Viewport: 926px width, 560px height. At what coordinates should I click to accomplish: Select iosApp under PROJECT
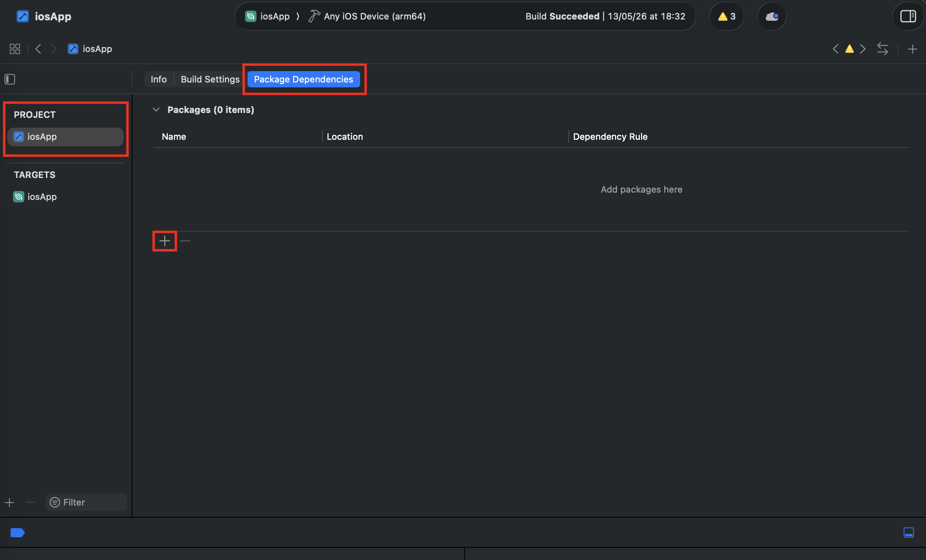coord(65,137)
